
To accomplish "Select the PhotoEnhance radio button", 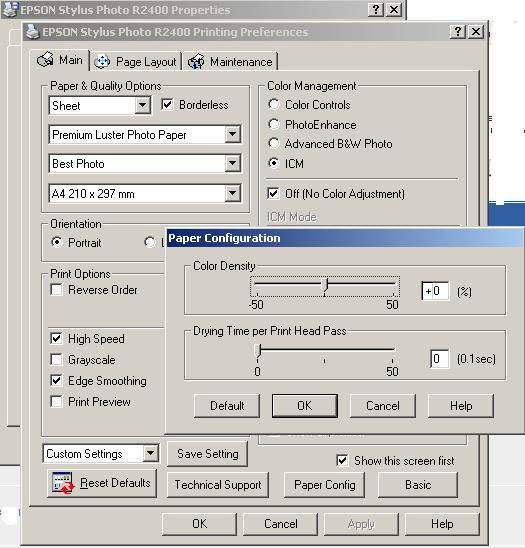I will point(274,124).
